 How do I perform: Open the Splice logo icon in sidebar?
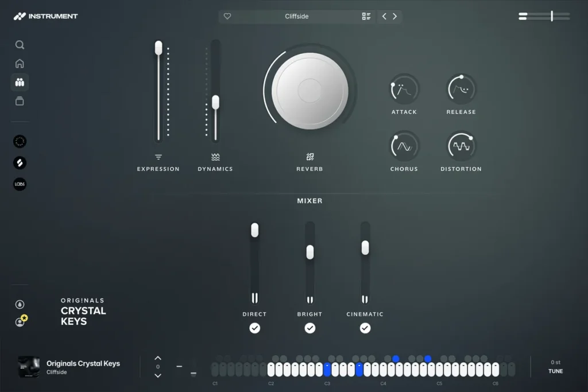(x=20, y=162)
